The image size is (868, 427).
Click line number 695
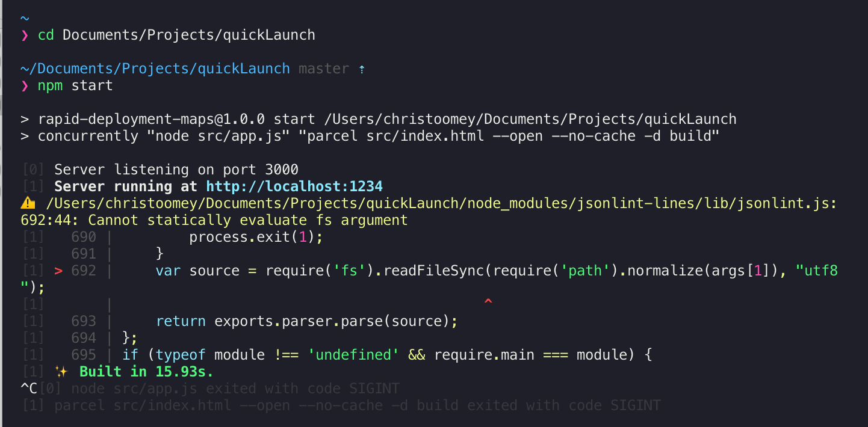84,355
